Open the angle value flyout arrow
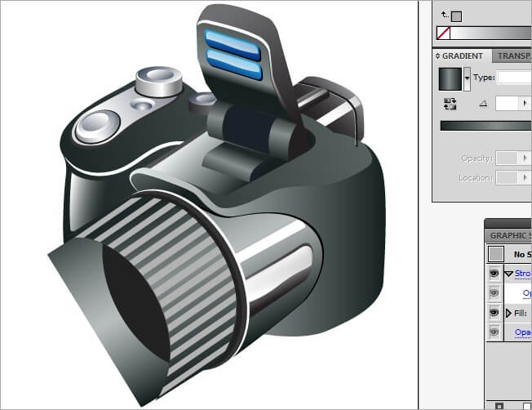This screenshot has height=410, width=532. click(525, 103)
